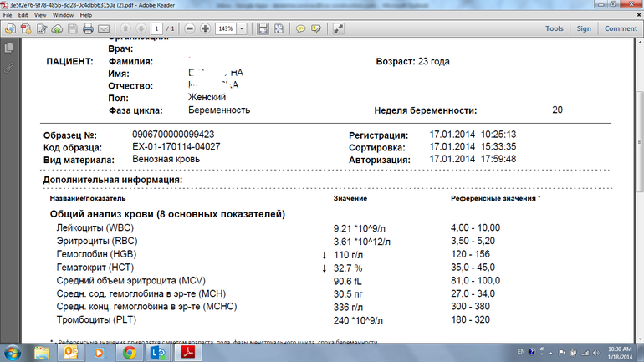
Task: Open the View menu
Action: (48, 15)
